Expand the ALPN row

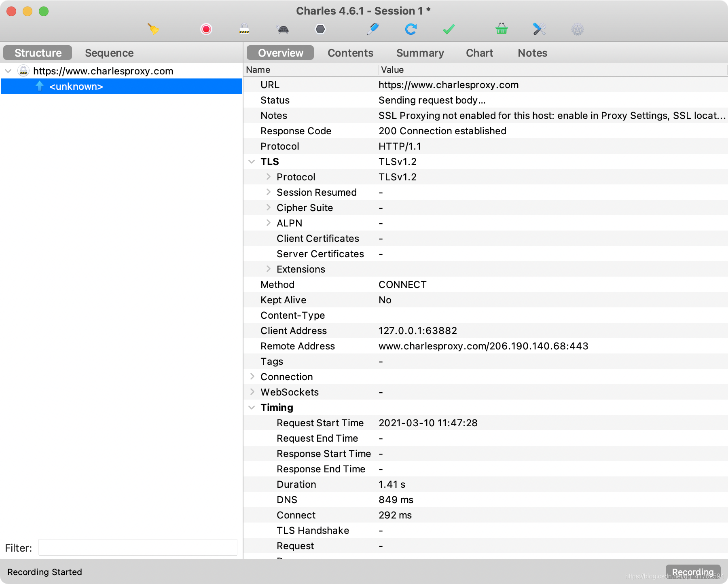tap(268, 223)
